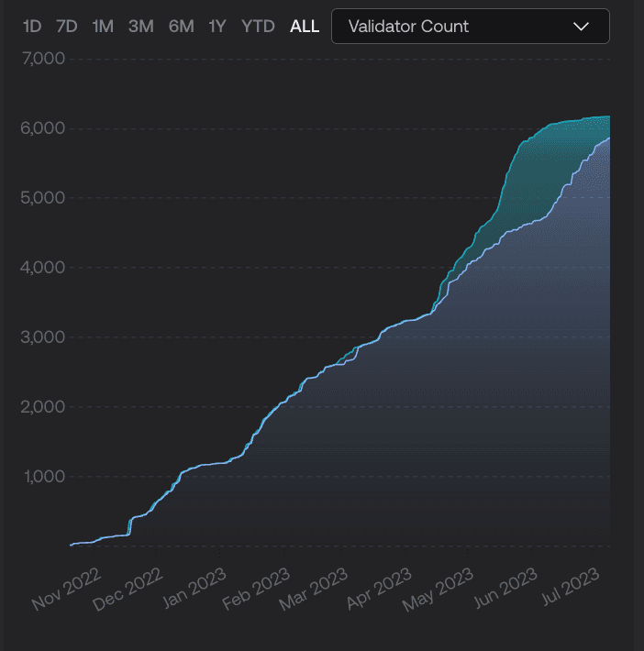Switch to YTD range
The image size is (644, 651).
click(x=258, y=27)
